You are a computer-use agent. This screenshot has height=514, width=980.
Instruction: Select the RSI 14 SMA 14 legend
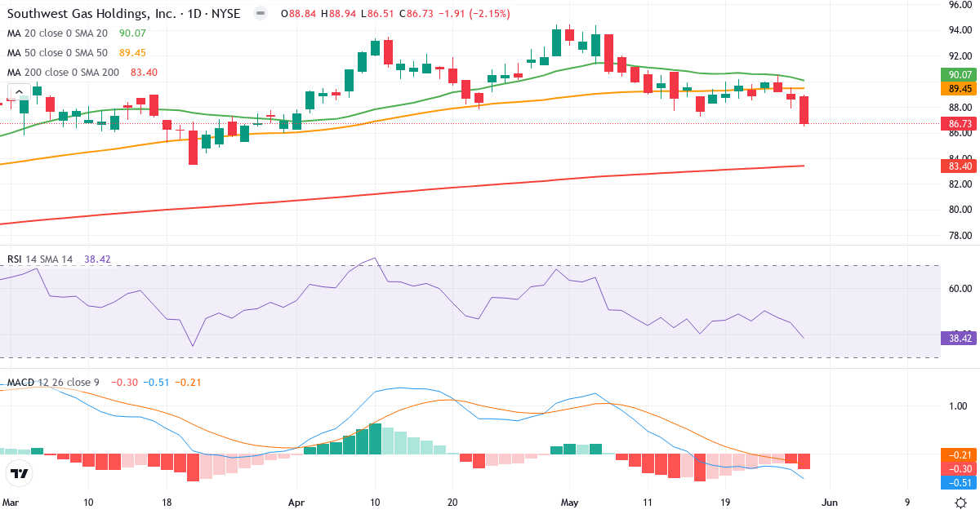pyautogui.click(x=40, y=259)
